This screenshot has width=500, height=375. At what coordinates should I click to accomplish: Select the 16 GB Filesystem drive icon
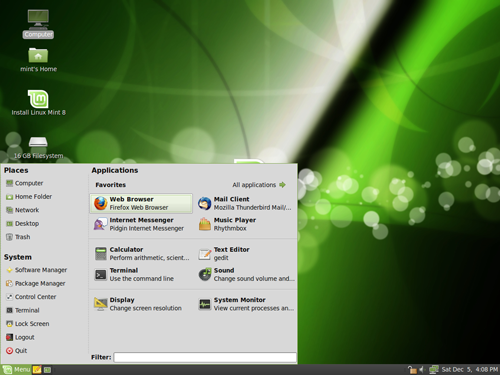click(38, 148)
